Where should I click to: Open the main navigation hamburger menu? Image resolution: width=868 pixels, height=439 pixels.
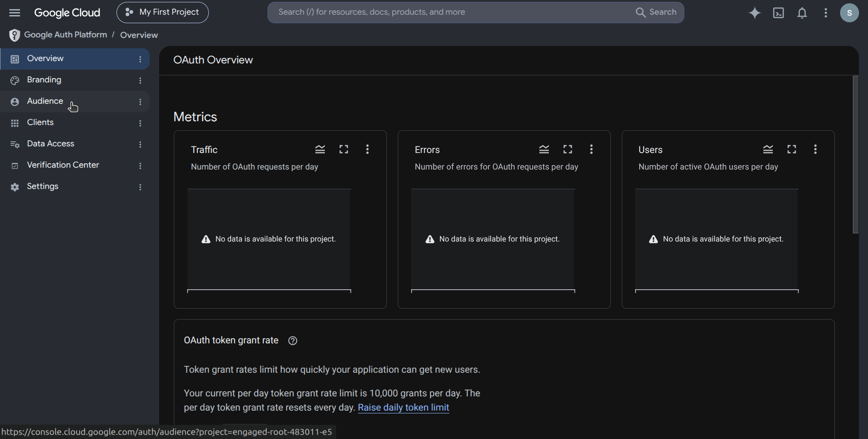pyautogui.click(x=15, y=13)
